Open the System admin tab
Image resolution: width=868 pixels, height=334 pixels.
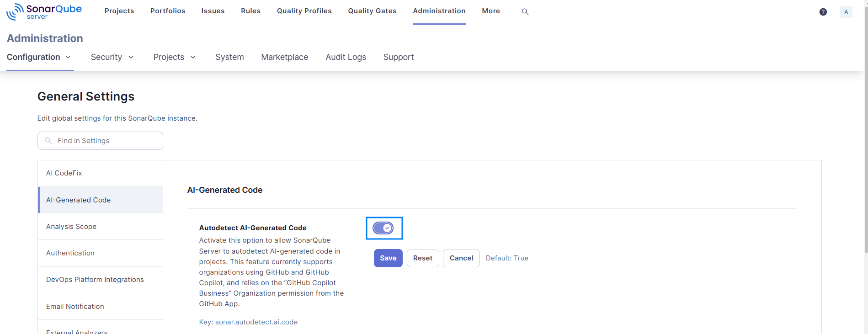(x=229, y=57)
